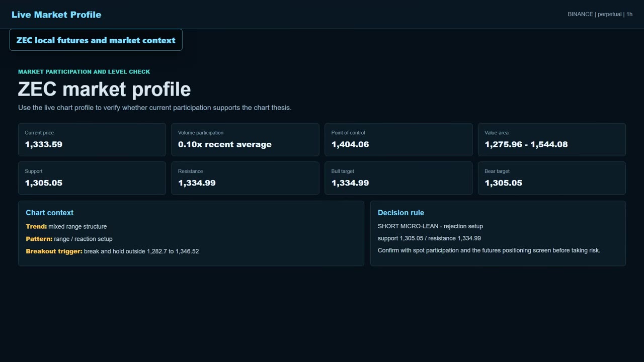644x362 pixels.
Task: Click the Confirm with spot participation note
Action: pos(489,250)
